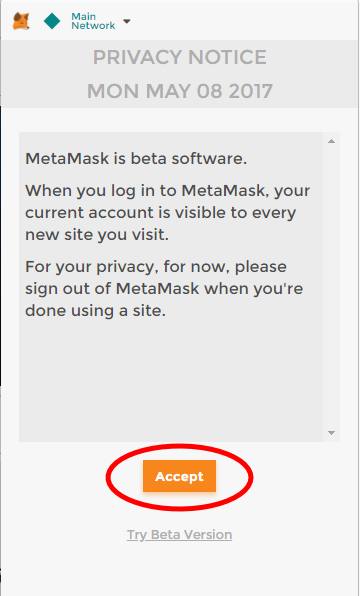
Task: Open the Try Beta Version link
Action: pos(179,535)
